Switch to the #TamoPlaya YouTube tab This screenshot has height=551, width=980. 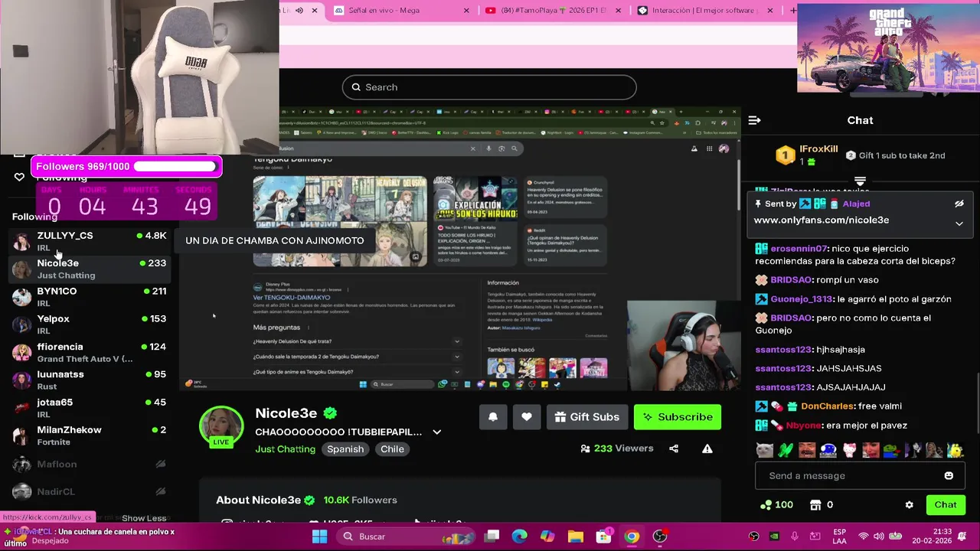click(x=551, y=11)
